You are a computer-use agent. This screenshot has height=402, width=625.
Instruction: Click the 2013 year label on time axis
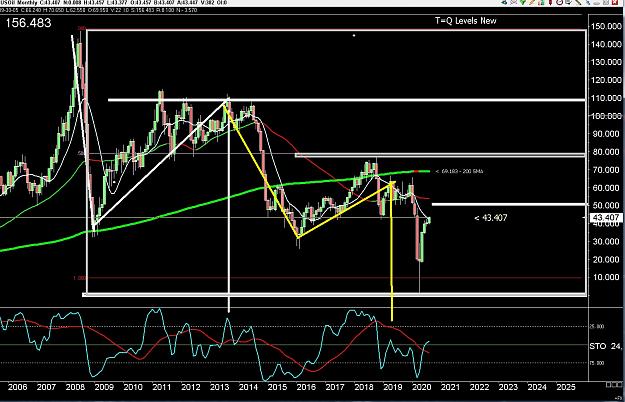(219, 387)
